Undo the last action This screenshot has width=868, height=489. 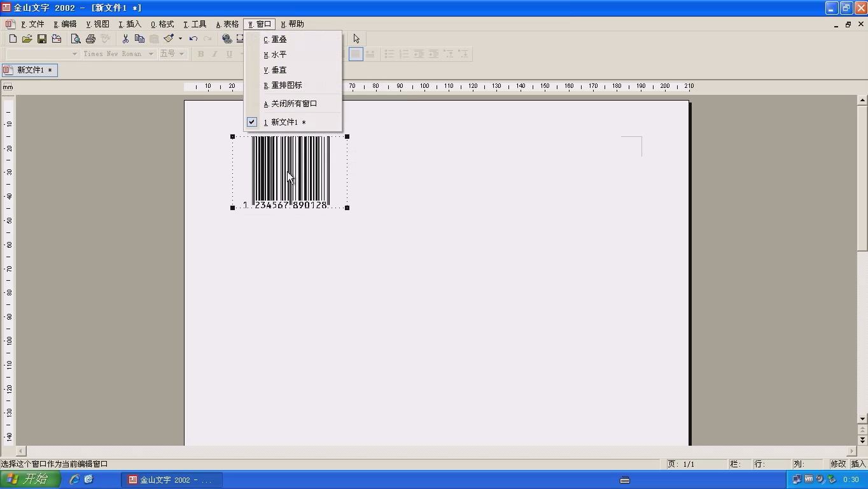(x=193, y=39)
